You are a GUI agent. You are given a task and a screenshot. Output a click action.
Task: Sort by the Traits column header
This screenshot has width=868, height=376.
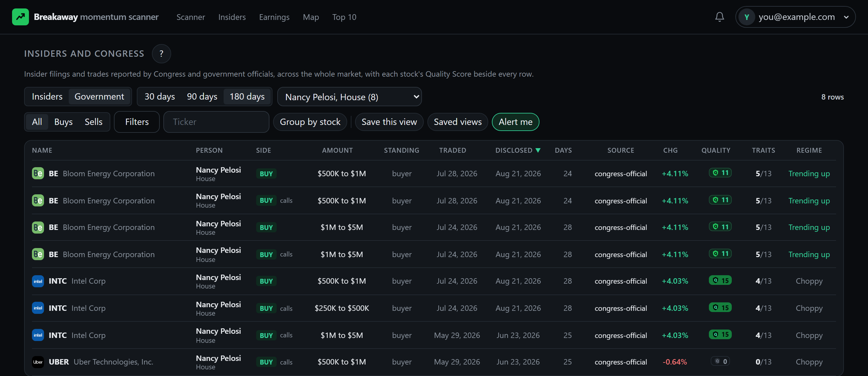point(763,150)
